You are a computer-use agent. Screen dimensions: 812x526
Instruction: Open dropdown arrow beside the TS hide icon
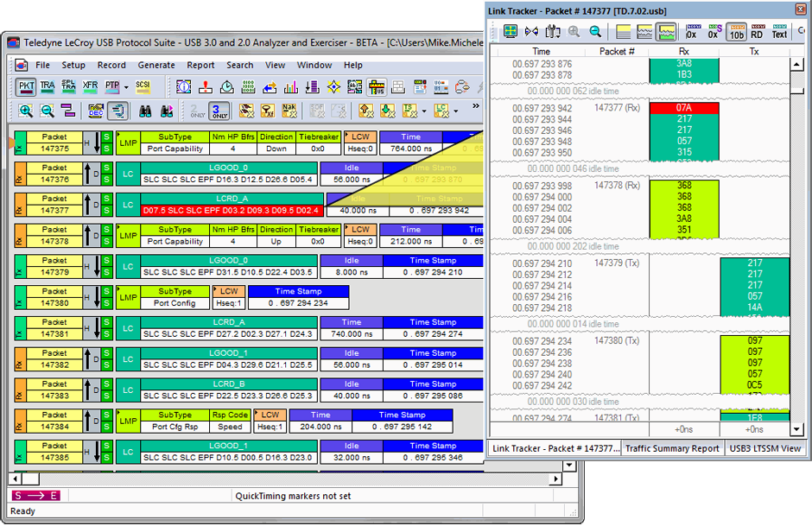pyautogui.click(x=424, y=111)
